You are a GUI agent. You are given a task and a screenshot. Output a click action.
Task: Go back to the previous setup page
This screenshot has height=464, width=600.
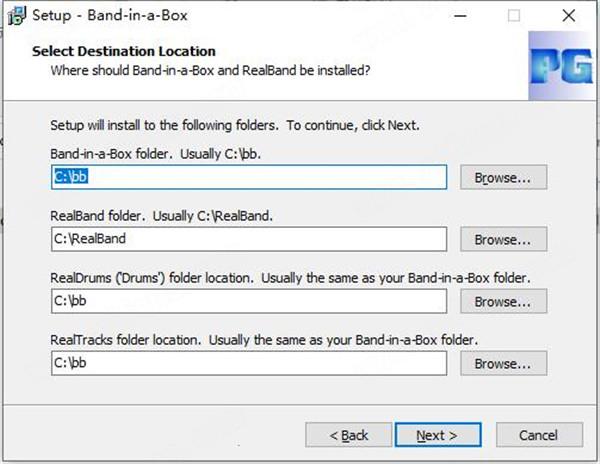(349, 435)
